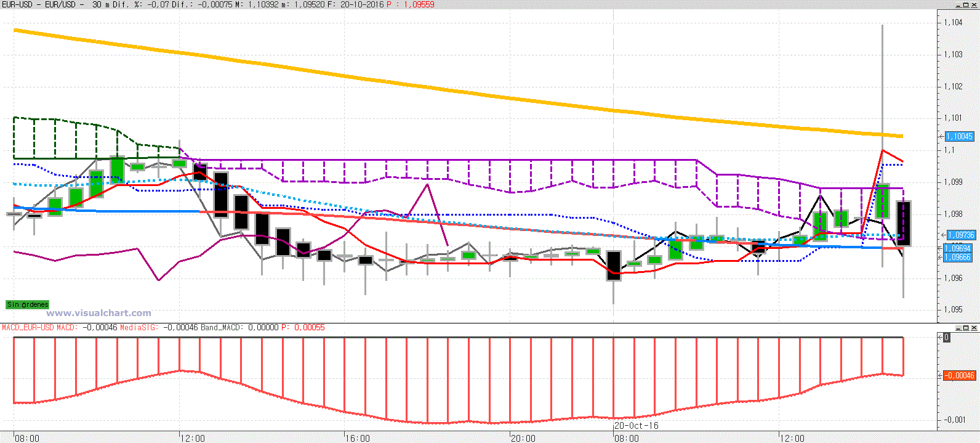Click the red 'P: 1,09559' price value
The height and width of the screenshot is (443, 980).
[x=411, y=4]
